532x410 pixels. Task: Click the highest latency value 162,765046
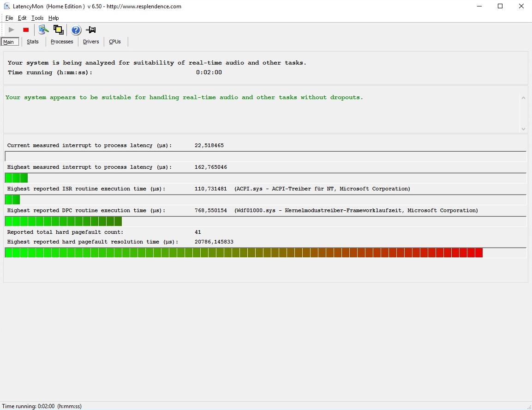pyautogui.click(x=211, y=167)
